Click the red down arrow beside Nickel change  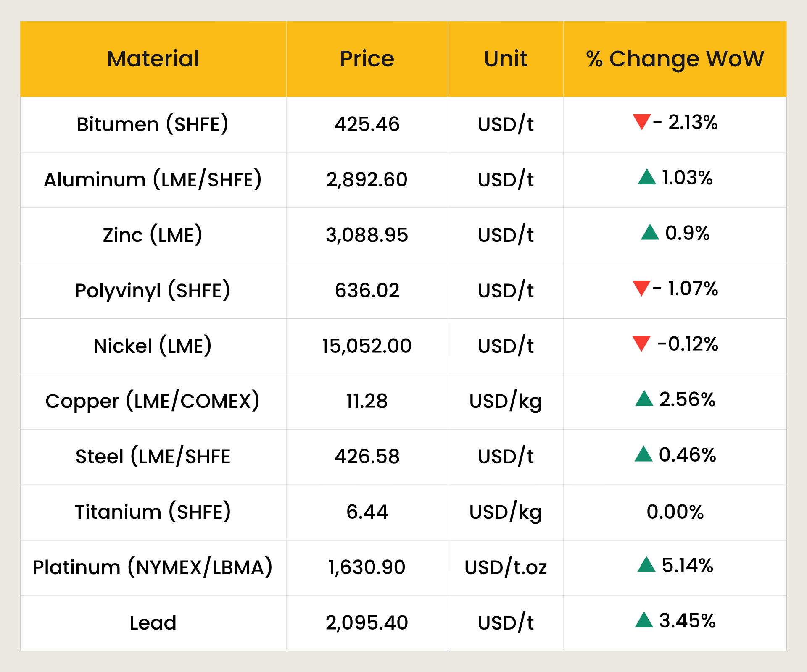tap(641, 343)
